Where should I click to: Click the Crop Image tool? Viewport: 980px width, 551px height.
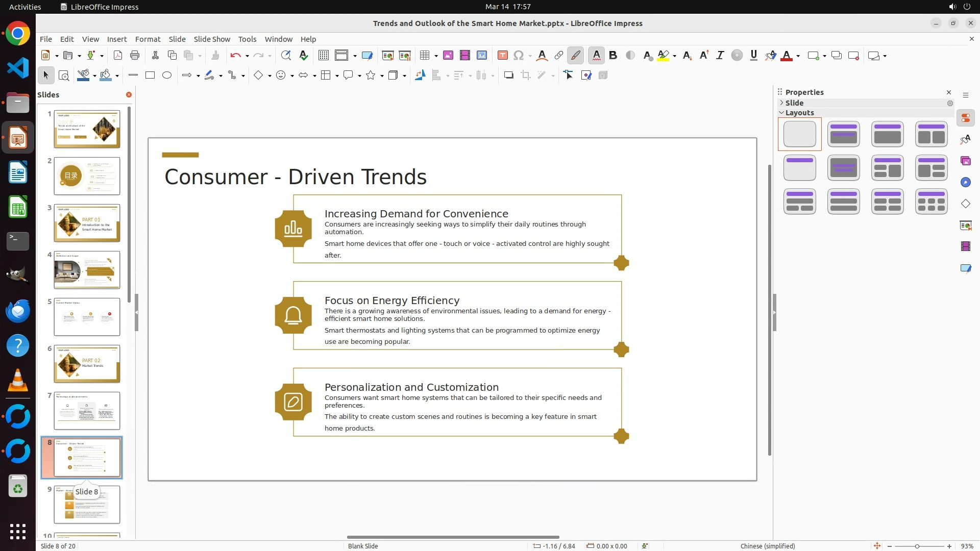(x=525, y=76)
